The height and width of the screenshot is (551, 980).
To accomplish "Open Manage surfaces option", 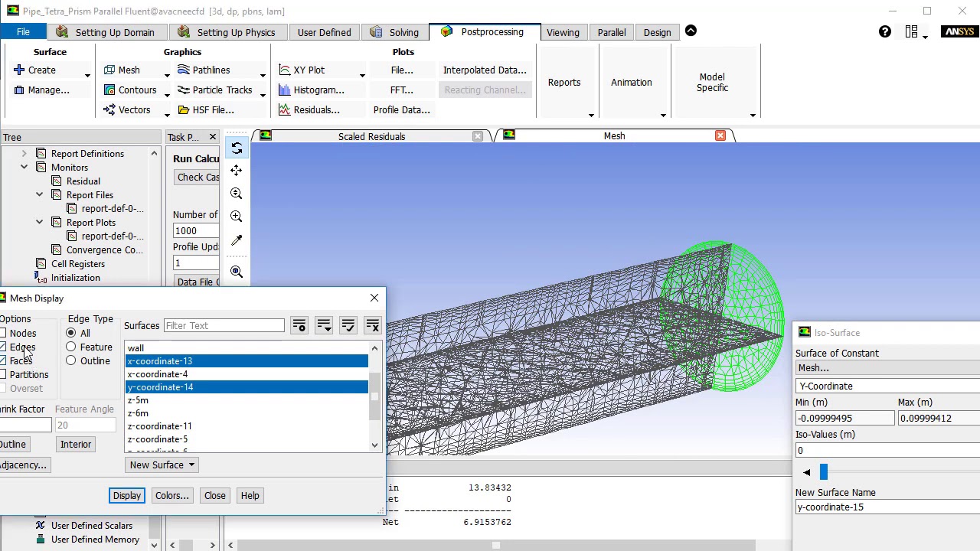I will click(x=41, y=90).
